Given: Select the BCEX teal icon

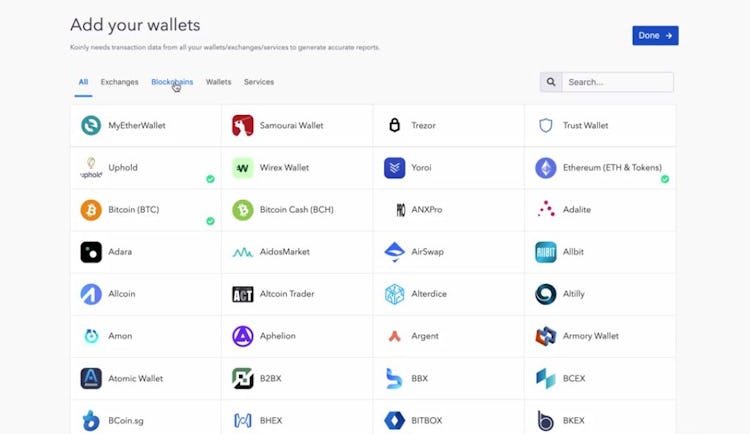Looking at the screenshot, I should (546, 378).
